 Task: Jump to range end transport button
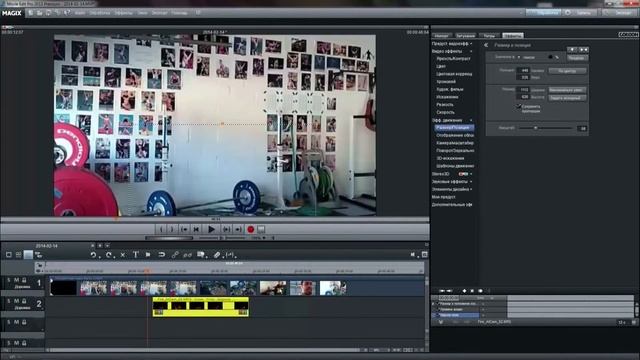coord(238,229)
